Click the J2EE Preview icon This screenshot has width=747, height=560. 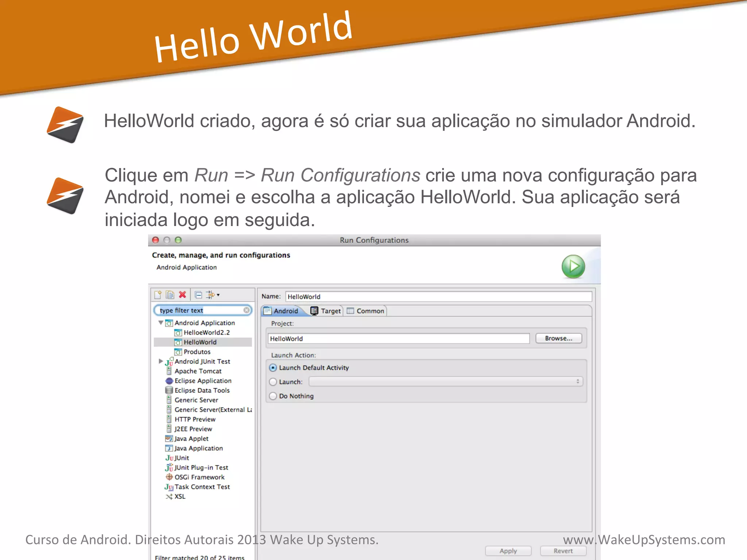169,429
